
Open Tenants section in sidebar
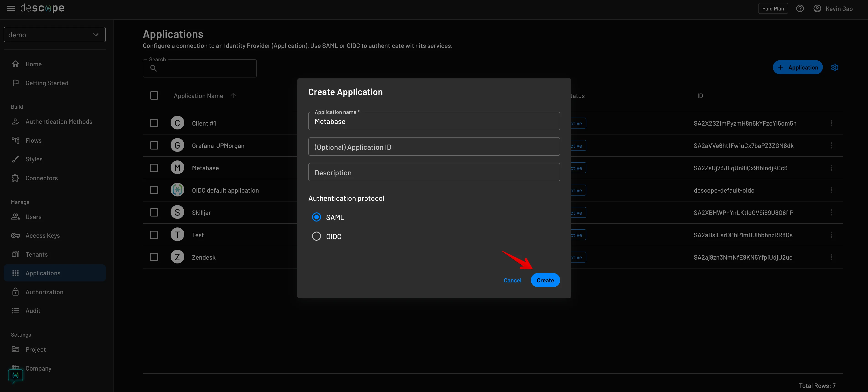click(36, 254)
